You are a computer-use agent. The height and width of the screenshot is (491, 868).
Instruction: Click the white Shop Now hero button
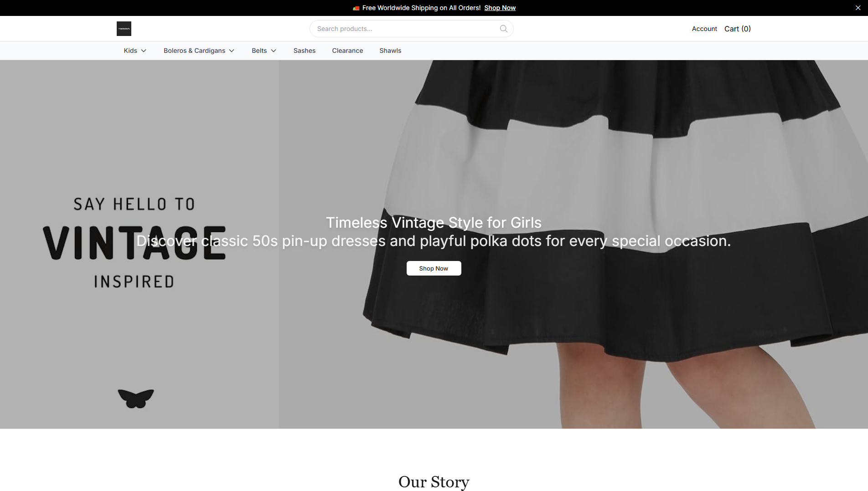(x=434, y=268)
